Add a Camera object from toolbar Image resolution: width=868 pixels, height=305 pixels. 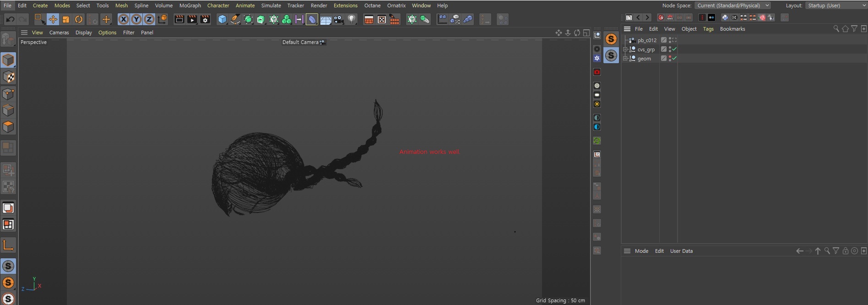click(x=339, y=19)
